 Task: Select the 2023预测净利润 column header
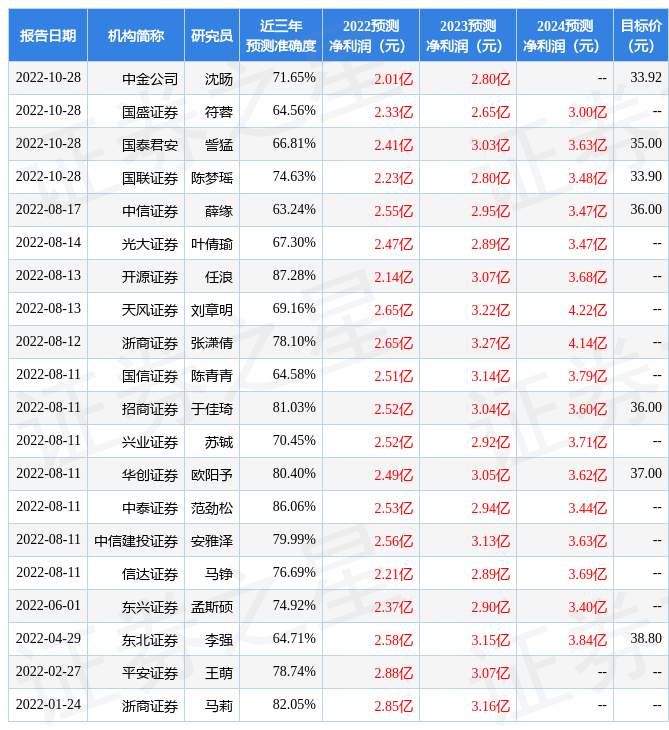click(468, 35)
